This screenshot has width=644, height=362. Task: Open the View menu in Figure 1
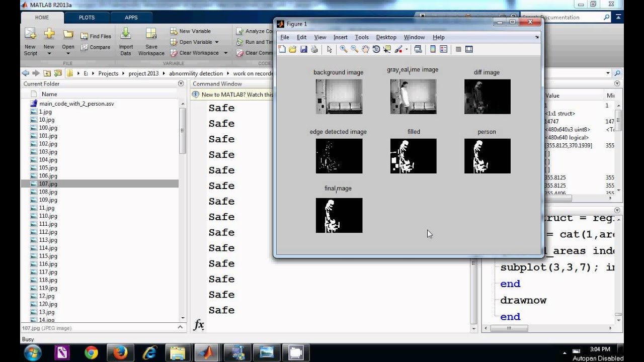[x=320, y=37]
